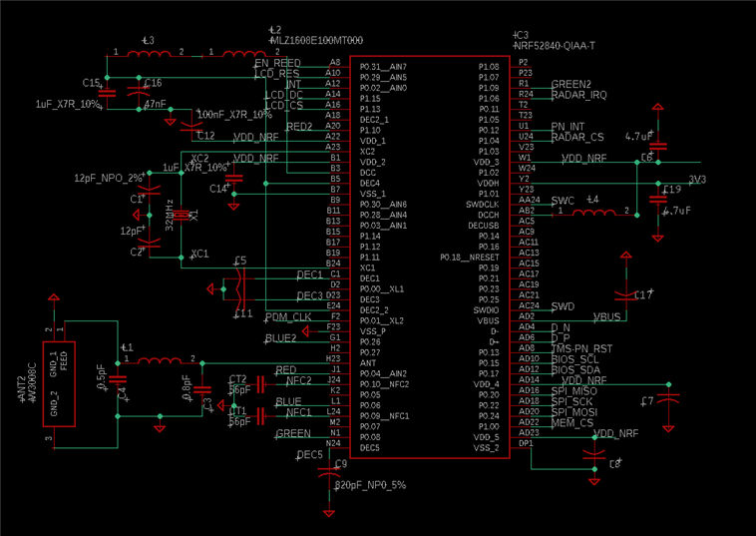Click the SPI_MISO net label
756x536 pixels.
(x=574, y=391)
